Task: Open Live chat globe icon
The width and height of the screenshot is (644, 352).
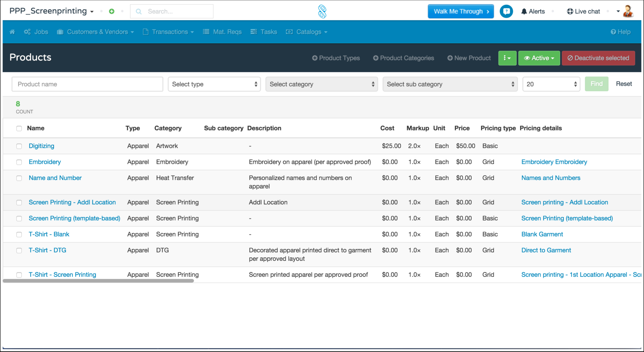Action: click(x=570, y=12)
